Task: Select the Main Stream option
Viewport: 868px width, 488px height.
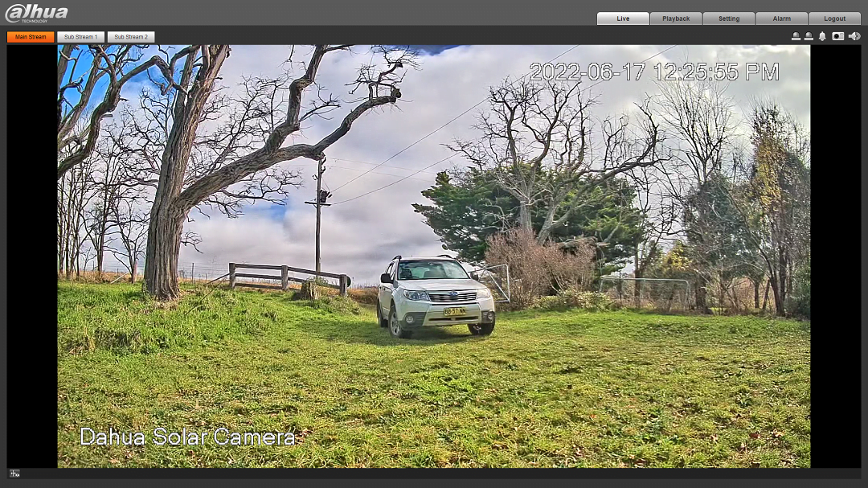Action: pyautogui.click(x=31, y=37)
